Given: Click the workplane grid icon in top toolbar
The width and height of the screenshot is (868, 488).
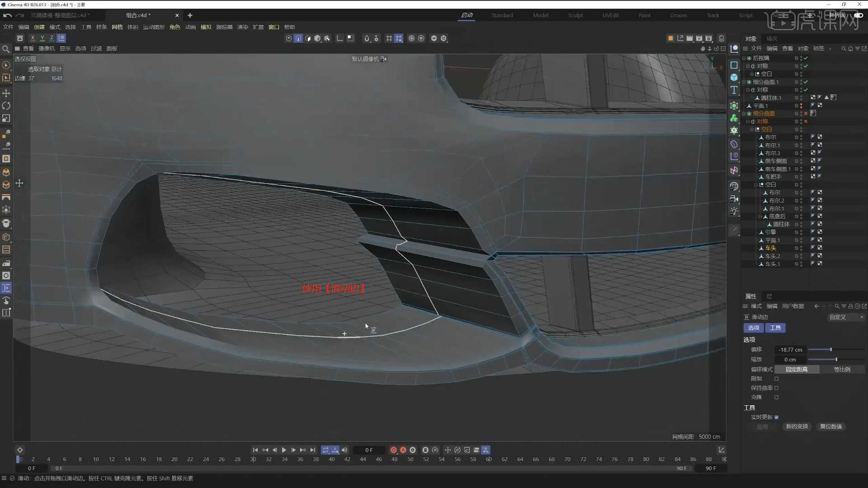Looking at the screenshot, I should 389,38.
